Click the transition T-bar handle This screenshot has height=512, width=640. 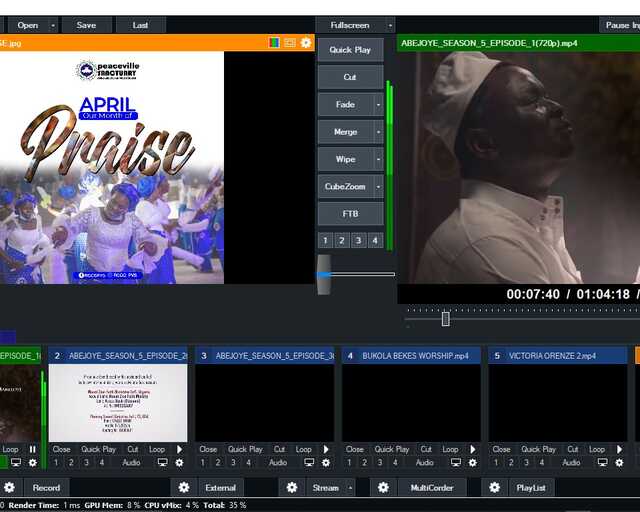coord(324,274)
